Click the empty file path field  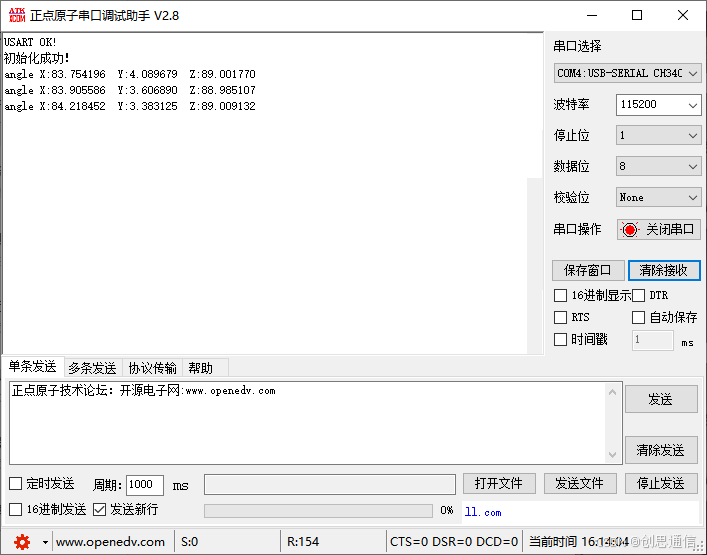pos(330,485)
